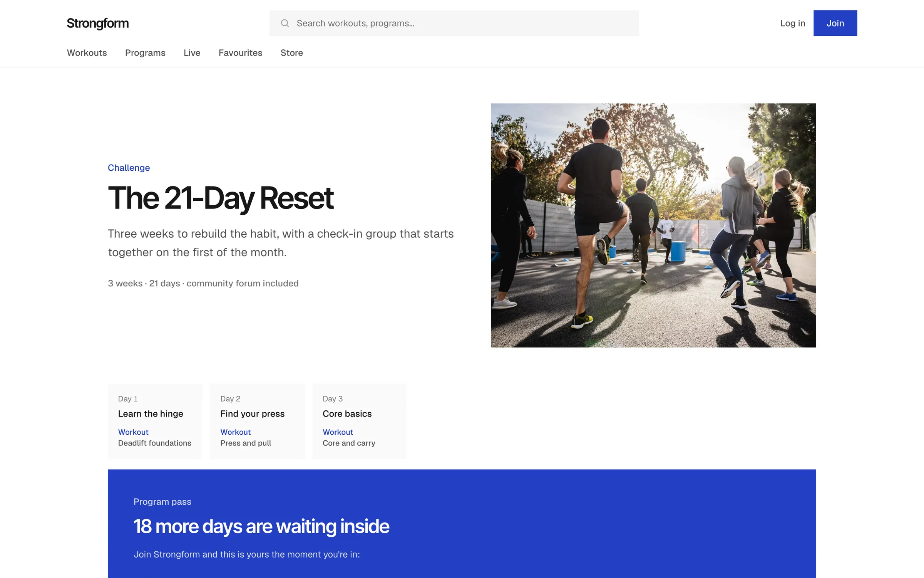Open the Day 3 Core basics card
This screenshot has height=578, width=924.
click(359, 421)
